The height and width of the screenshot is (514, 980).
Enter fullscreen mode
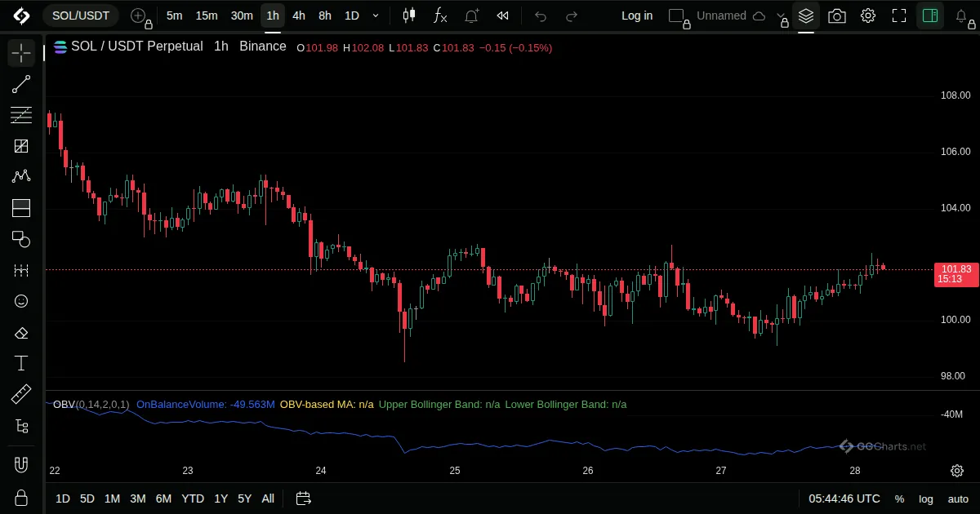tap(899, 16)
